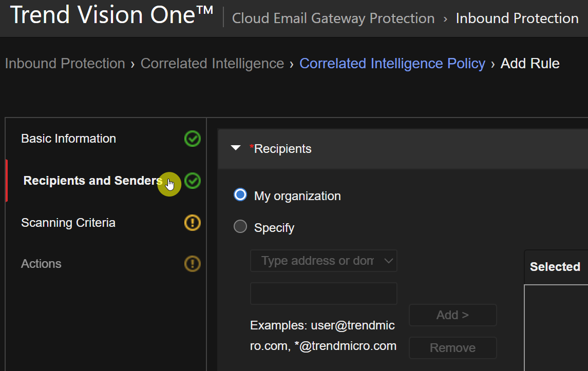Image resolution: width=588 pixels, height=371 pixels.
Task: Click the green checkmark beside Recipients and Senders
Action: 193,181
